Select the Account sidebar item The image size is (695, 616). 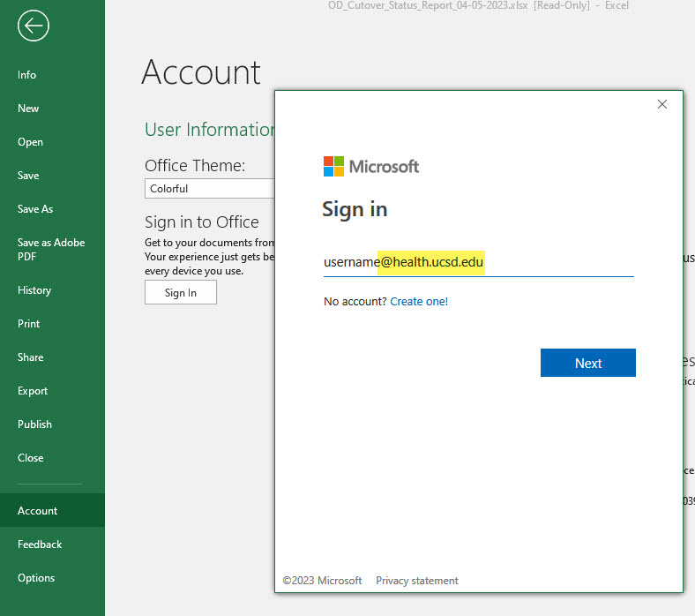[x=52, y=510]
